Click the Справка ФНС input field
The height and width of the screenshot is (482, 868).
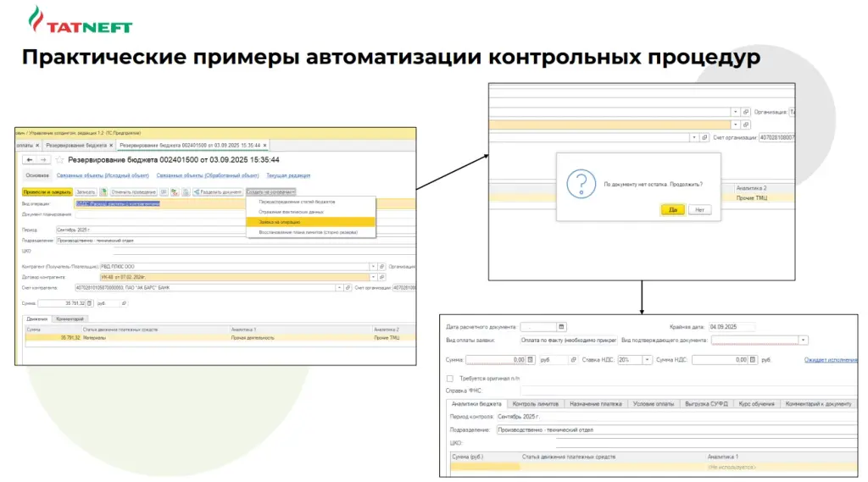tap(688, 391)
